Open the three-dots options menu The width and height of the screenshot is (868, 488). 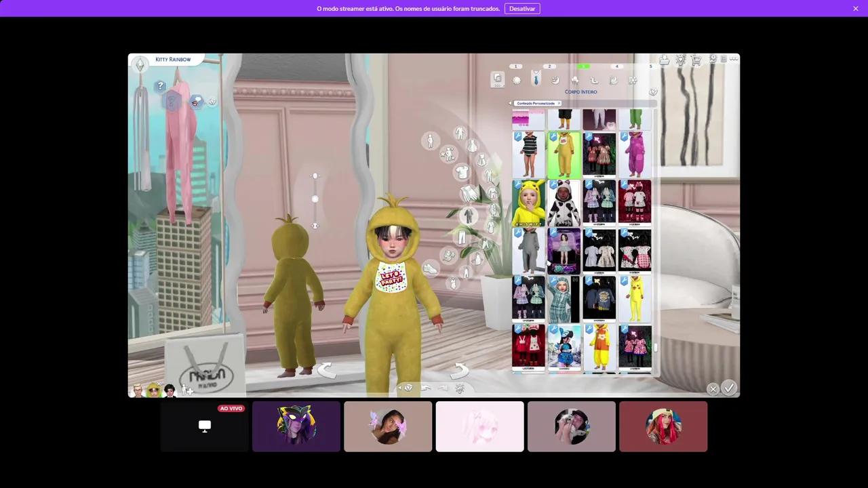[x=733, y=59]
